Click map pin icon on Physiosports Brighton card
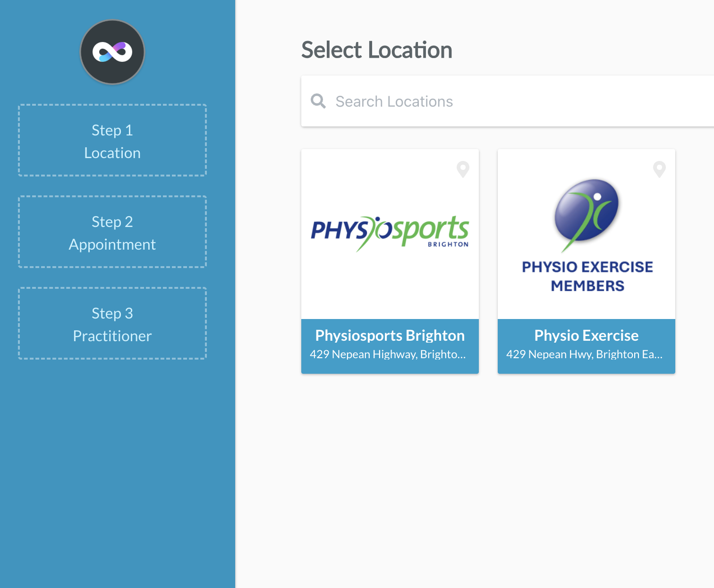This screenshot has height=588, width=714. click(463, 169)
